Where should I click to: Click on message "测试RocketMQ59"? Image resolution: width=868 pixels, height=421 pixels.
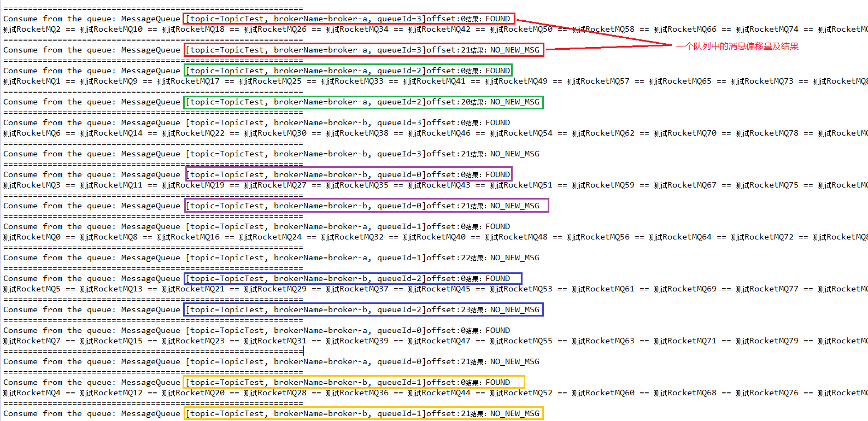(x=603, y=185)
